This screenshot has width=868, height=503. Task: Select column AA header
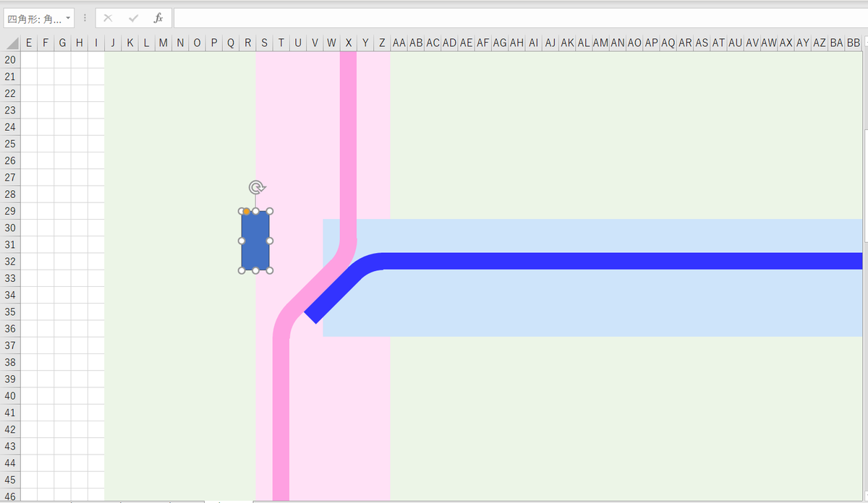(x=399, y=43)
